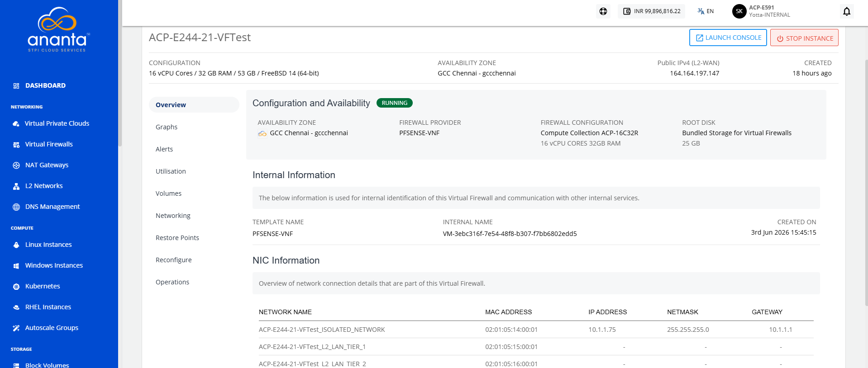Click the Virtual Firewalls sidebar icon
868x368 pixels.
click(x=16, y=144)
